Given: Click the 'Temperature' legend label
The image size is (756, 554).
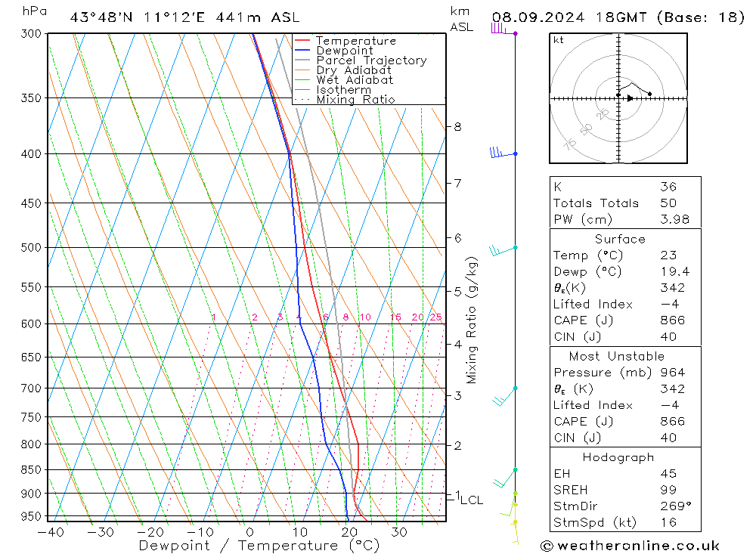Looking at the screenshot, I should tap(356, 41).
